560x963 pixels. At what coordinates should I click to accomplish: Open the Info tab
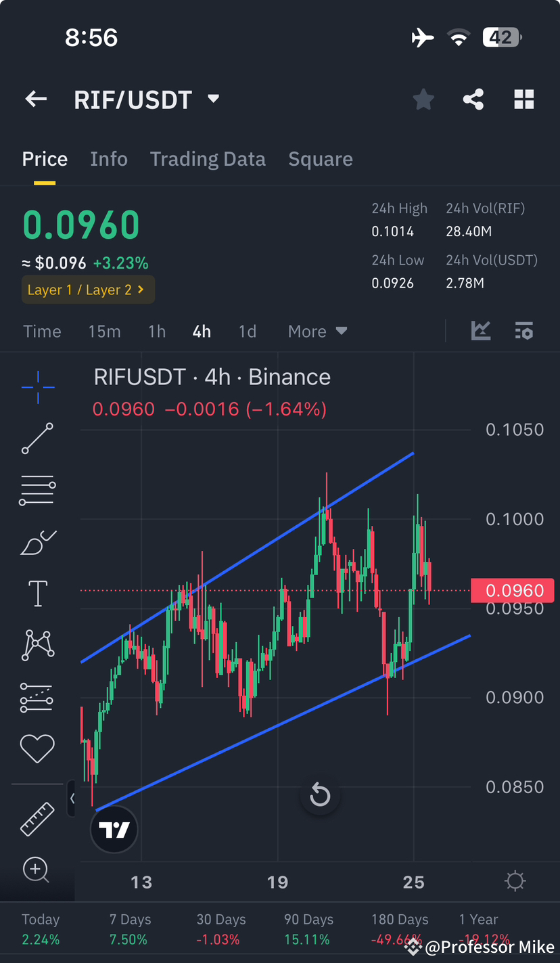109,158
